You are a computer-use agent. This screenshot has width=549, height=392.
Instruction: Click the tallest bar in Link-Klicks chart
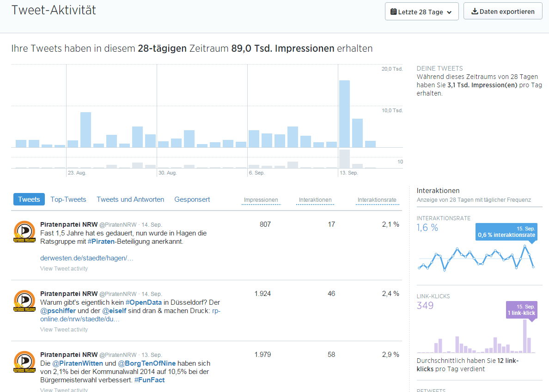coord(525,337)
